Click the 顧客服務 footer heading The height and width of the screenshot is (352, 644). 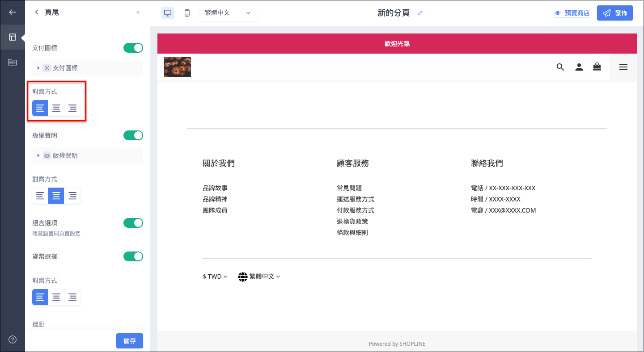pos(353,163)
